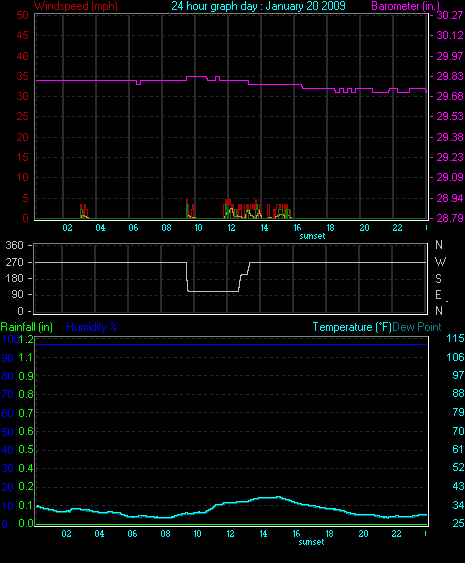Click the Windspeed (mph) axis title
The image size is (465, 563).
76,6
